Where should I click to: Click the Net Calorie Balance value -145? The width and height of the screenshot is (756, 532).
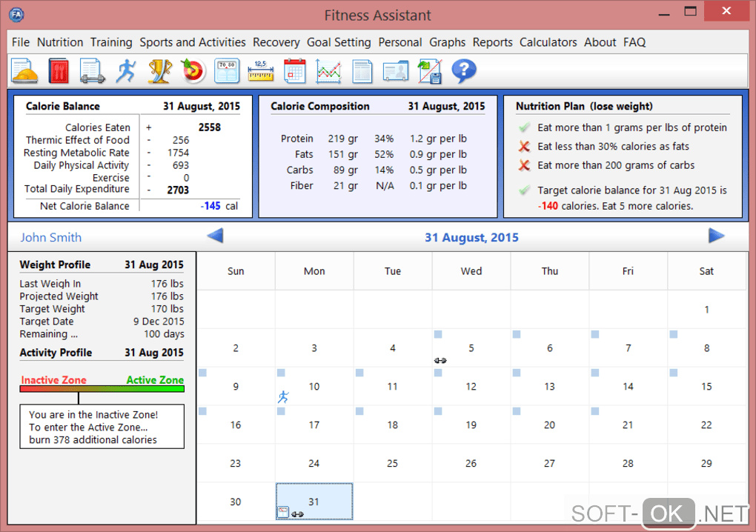tap(210, 206)
